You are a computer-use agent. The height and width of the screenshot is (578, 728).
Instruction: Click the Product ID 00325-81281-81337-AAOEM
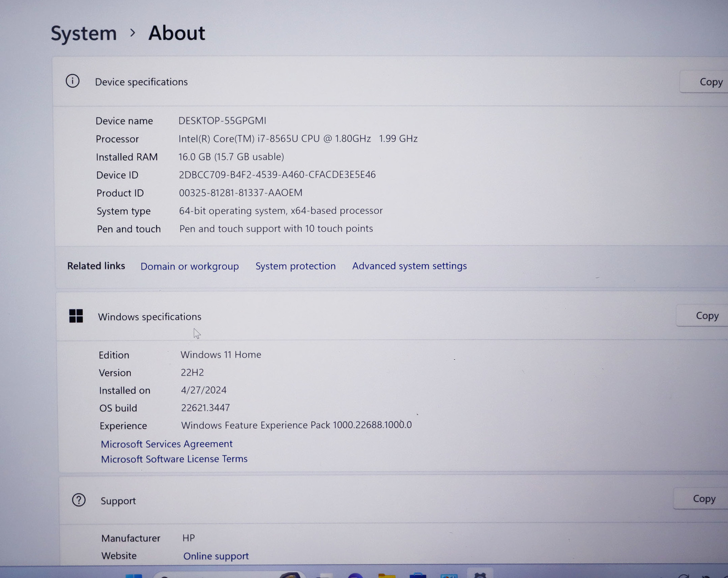pos(240,193)
